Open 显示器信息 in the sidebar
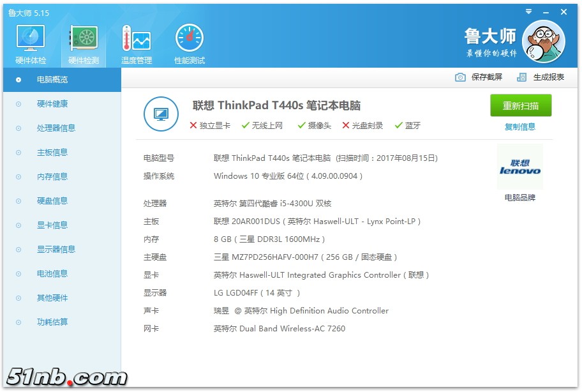Viewport: 582px width, 392px height. tap(62, 250)
